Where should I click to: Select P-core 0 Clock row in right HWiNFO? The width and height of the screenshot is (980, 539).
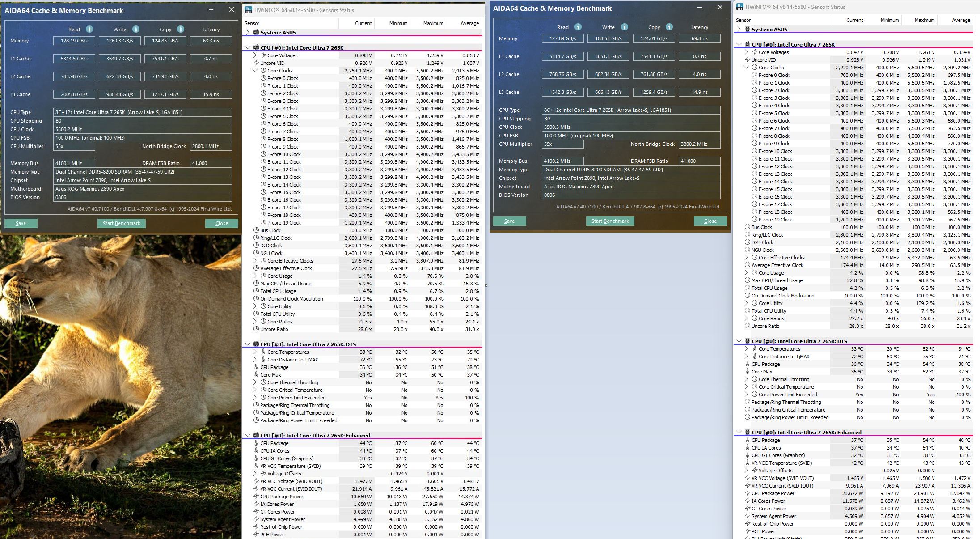click(x=774, y=75)
